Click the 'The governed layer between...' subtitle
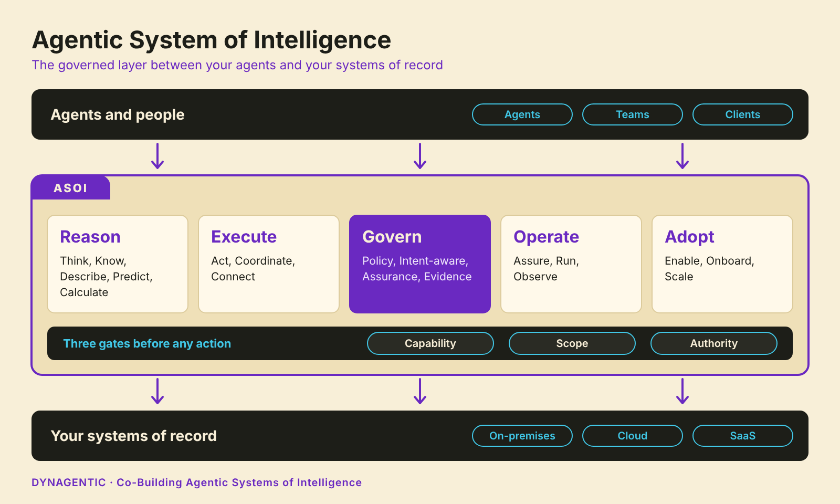Image resolution: width=840 pixels, height=504 pixels. click(237, 65)
